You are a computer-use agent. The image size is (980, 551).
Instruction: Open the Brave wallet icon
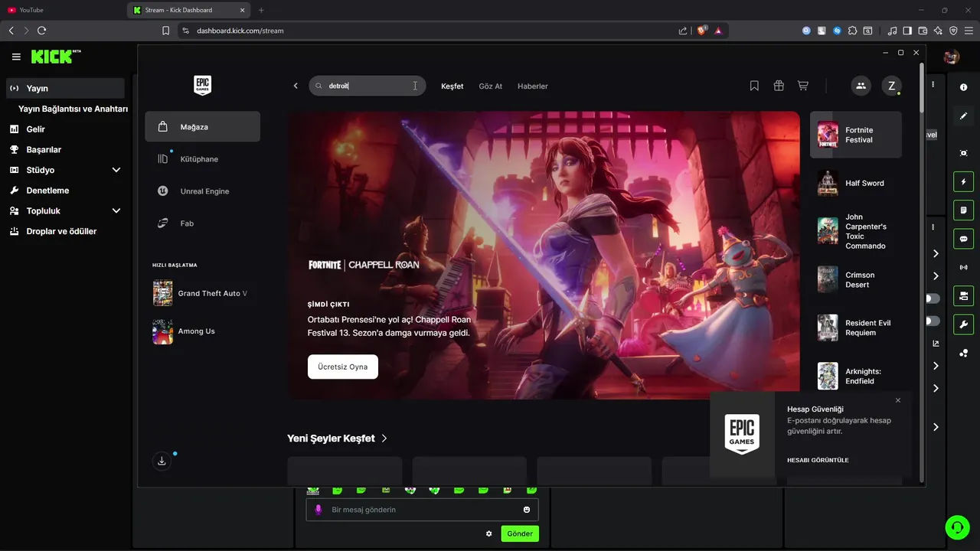923,31
